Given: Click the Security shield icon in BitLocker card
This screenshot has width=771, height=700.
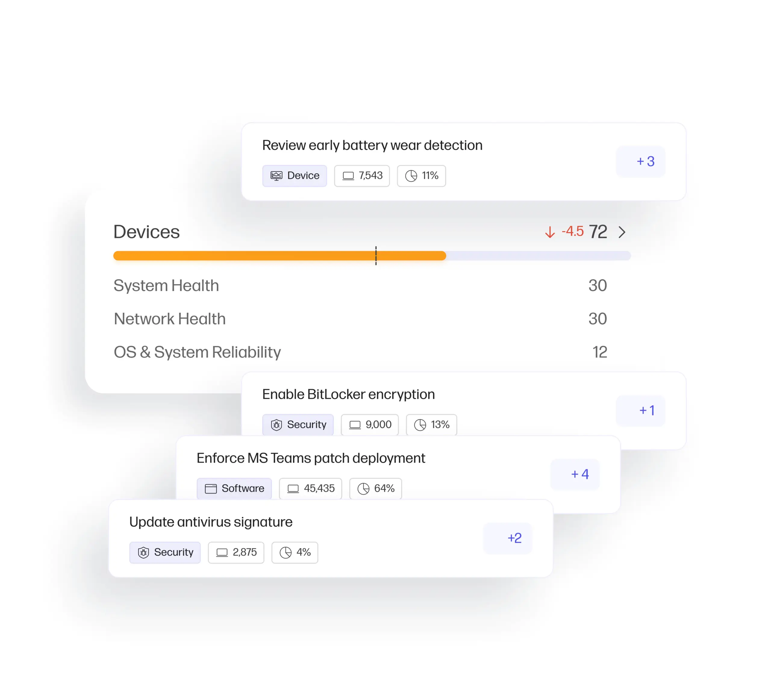Looking at the screenshot, I should (276, 425).
